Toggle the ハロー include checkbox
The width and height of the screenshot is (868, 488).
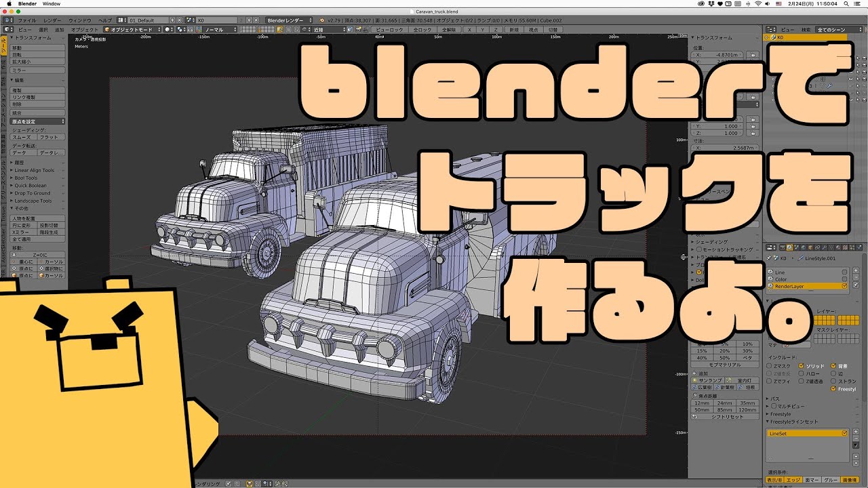(x=802, y=373)
